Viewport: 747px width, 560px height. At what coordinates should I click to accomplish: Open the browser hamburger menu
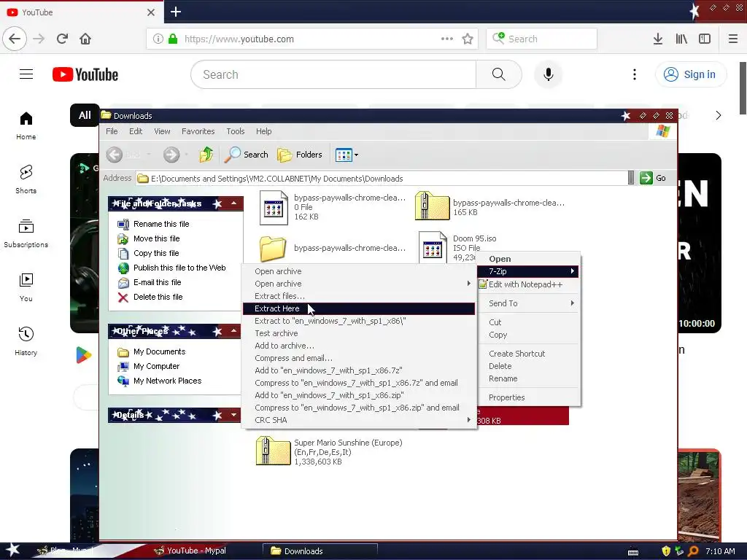[x=733, y=39]
